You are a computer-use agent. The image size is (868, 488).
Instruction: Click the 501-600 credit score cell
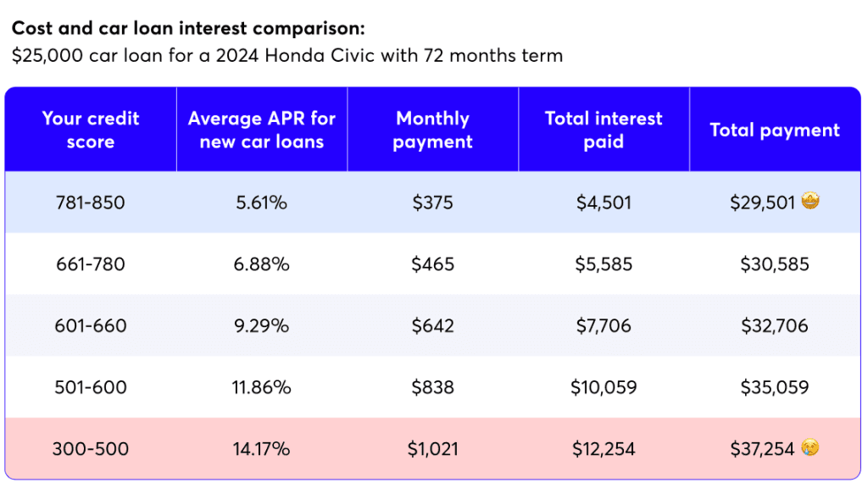91,387
